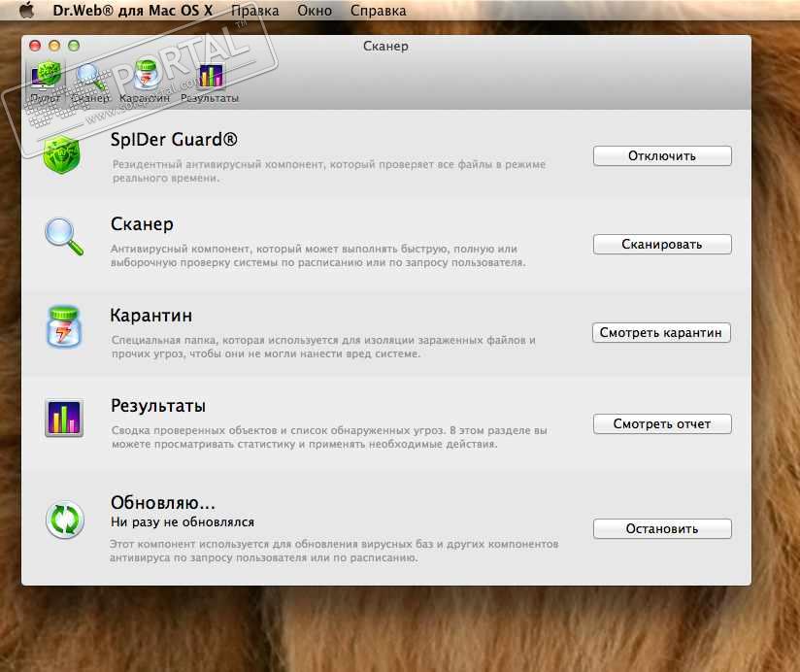Click the SpIDer Guard green shield icon
Viewport: 800px width, 672px height.
(x=62, y=154)
